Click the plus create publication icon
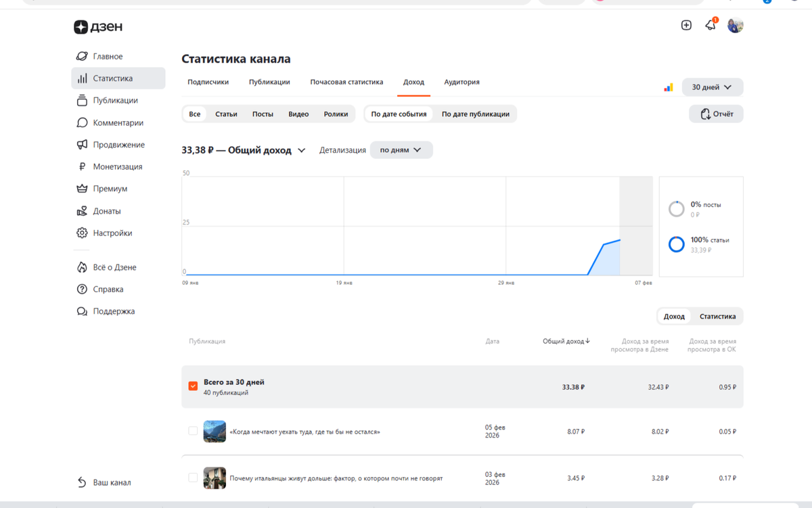 (686, 25)
